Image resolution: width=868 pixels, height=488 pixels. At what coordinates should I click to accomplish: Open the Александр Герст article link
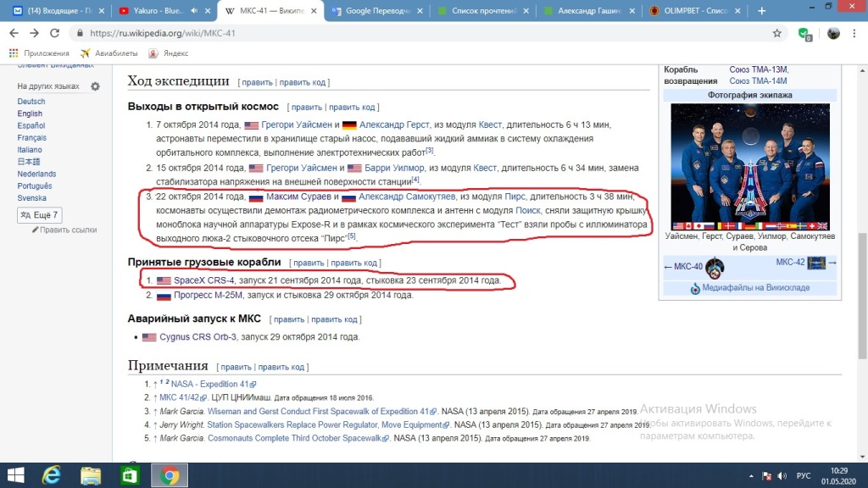(394, 125)
